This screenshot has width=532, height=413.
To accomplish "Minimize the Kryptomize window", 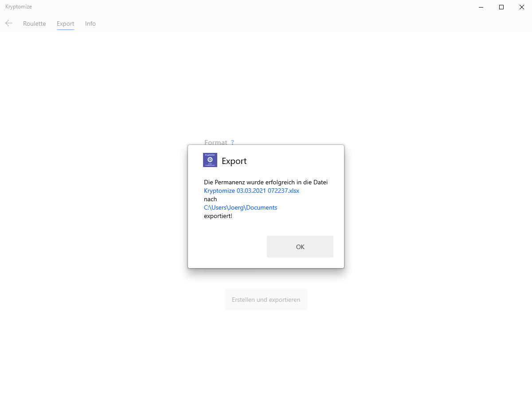I will [481, 7].
